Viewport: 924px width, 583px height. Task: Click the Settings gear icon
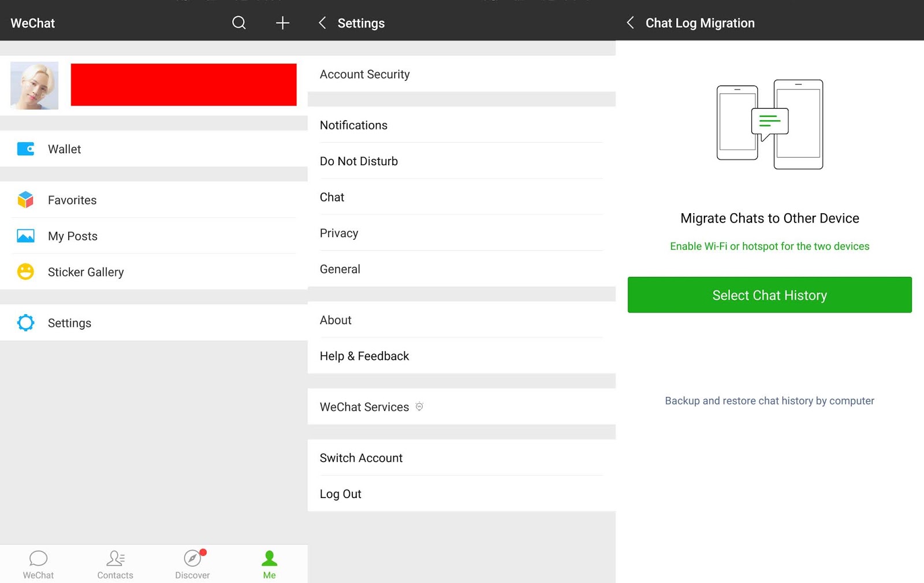pyautogui.click(x=25, y=322)
